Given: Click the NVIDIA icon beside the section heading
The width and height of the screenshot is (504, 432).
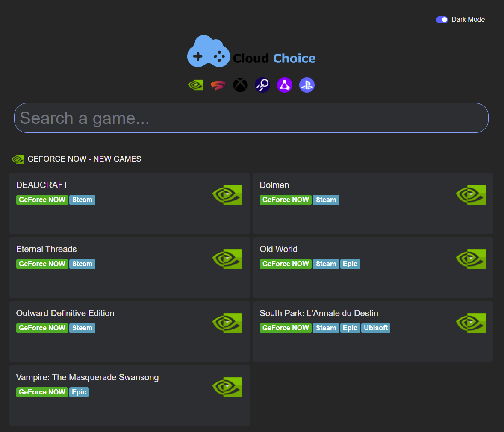Looking at the screenshot, I should [18, 159].
